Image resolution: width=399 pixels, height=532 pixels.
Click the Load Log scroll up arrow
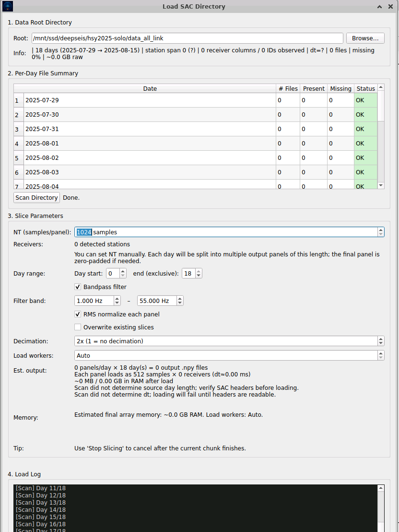[381, 488]
